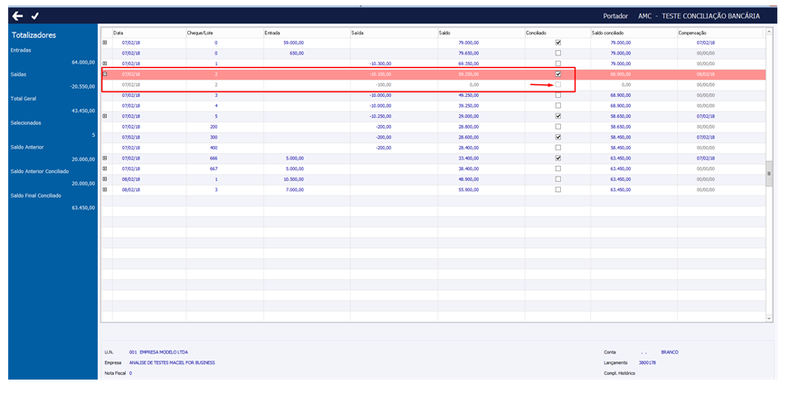800x405 pixels.
Task: Click Portador name AMC - TESTE CONCILIAÇÃO BANCÁRIA
Action: 698,16
